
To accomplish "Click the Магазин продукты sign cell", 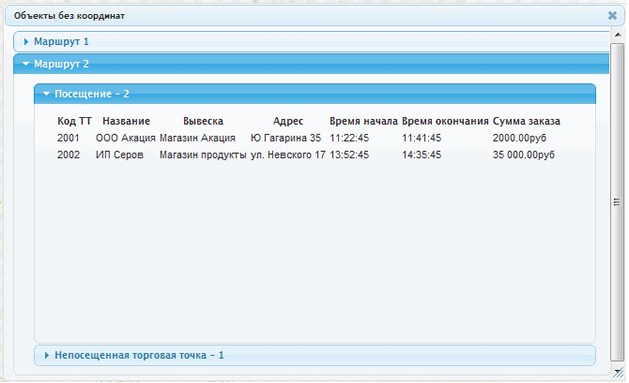I will 203,155.
